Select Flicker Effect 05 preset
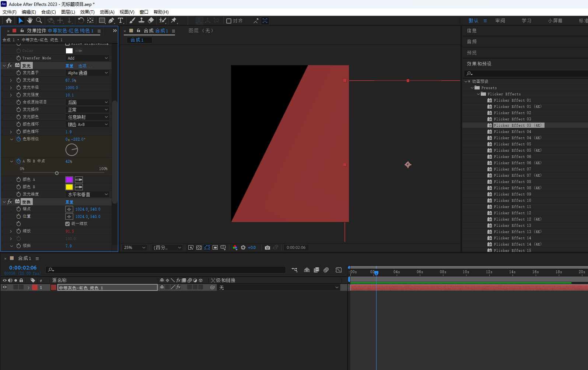Image resolution: width=588 pixels, height=370 pixels. click(512, 144)
